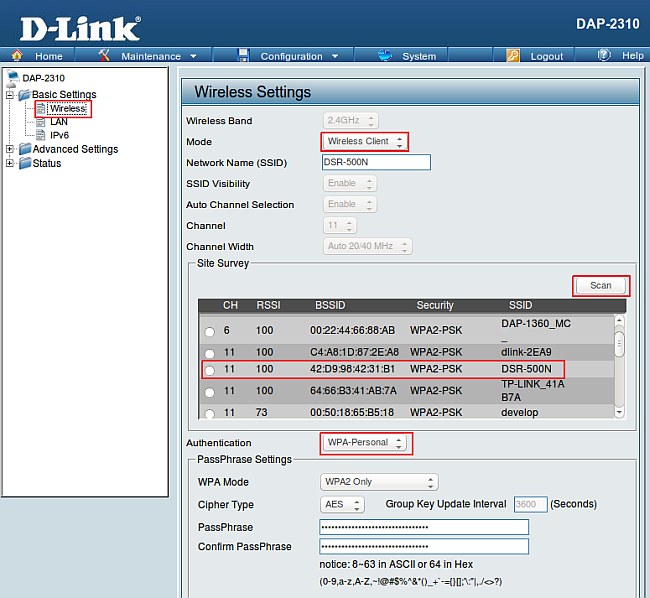The height and width of the screenshot is (598, 650).
Task: Open the Wireless settings tree item
Action: tap(67, 109)
